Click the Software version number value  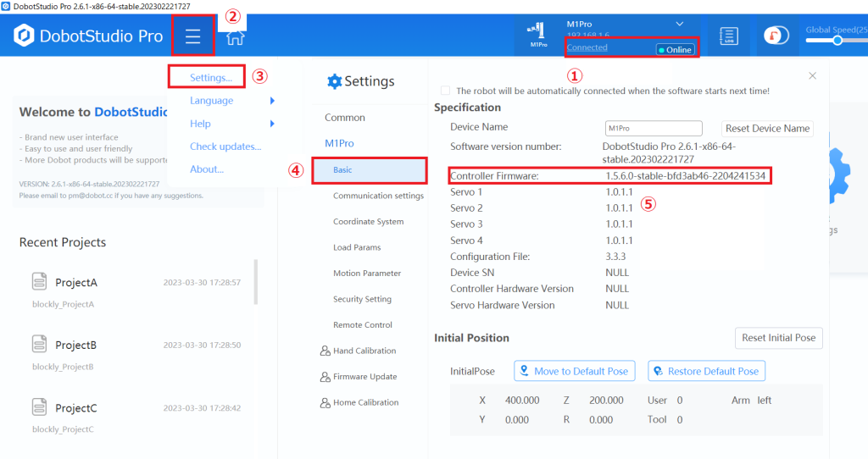tap(669, 152)
